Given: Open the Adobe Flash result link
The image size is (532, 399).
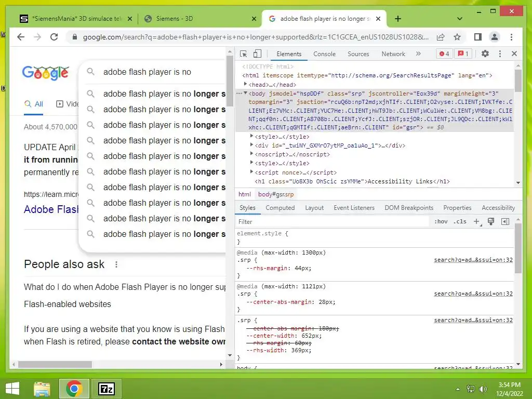Looking at the screenshot, I should (x=51, y=209).
